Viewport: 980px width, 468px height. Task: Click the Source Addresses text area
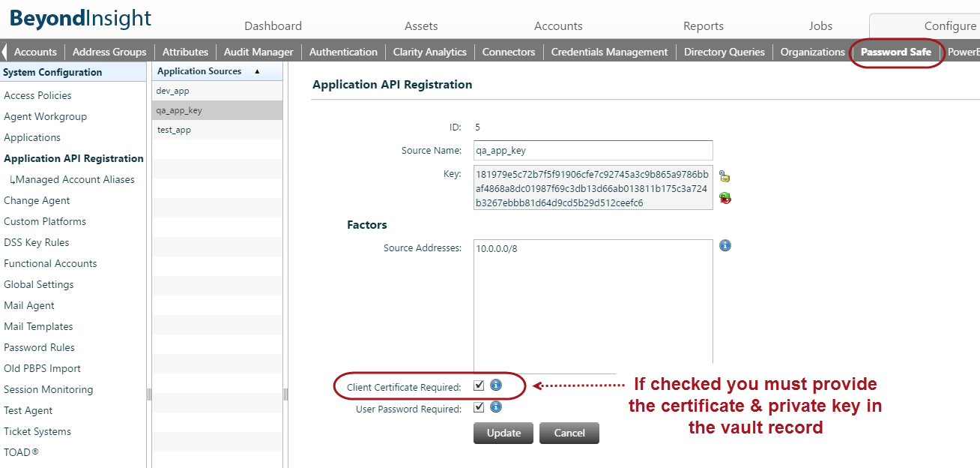[592, 300]
